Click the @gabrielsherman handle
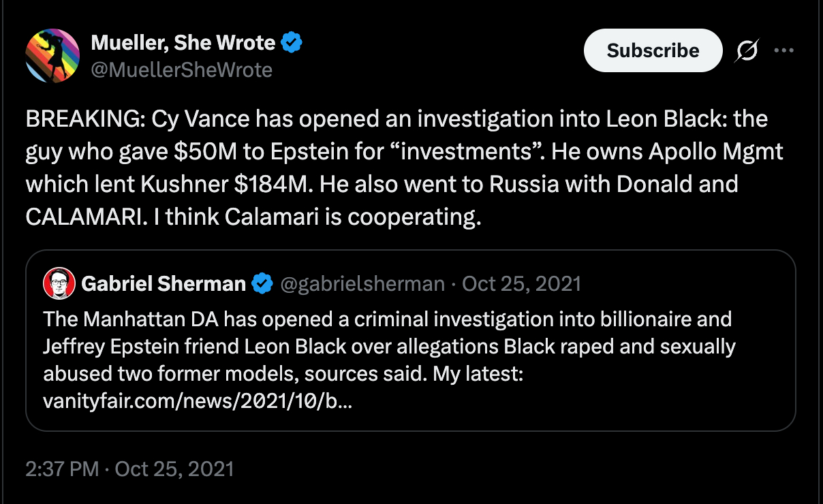Viewport: 823px width, 504px height. click(x=362, y=283)
